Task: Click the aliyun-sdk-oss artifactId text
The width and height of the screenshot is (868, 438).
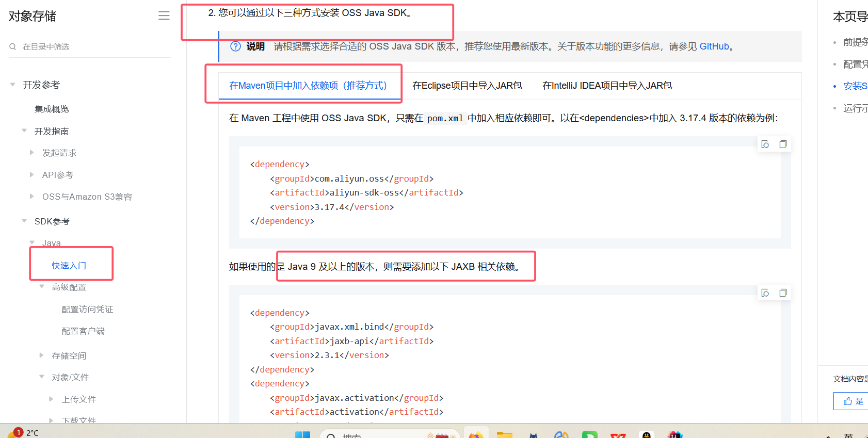Action: point(364,193)
